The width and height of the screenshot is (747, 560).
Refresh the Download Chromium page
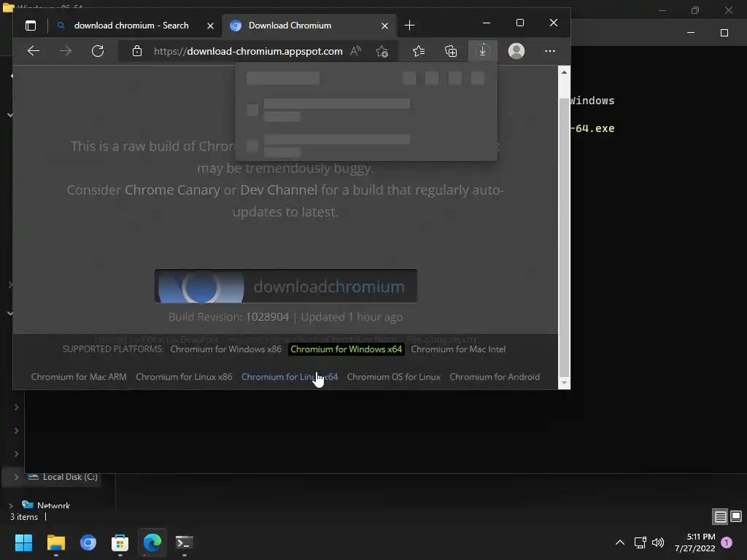pos(98,51)
